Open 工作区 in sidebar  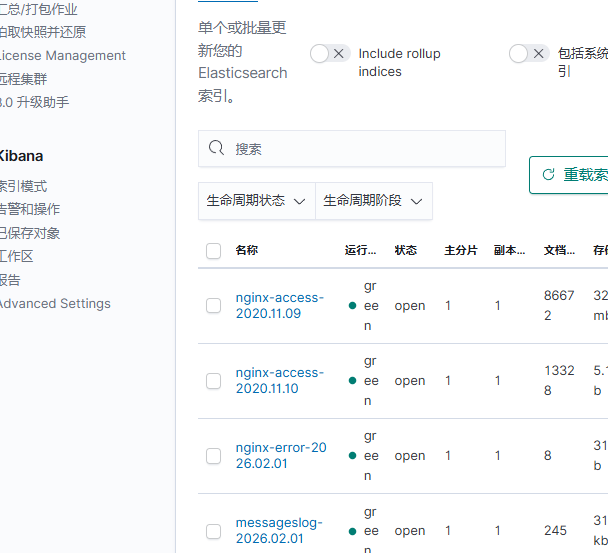17,256
